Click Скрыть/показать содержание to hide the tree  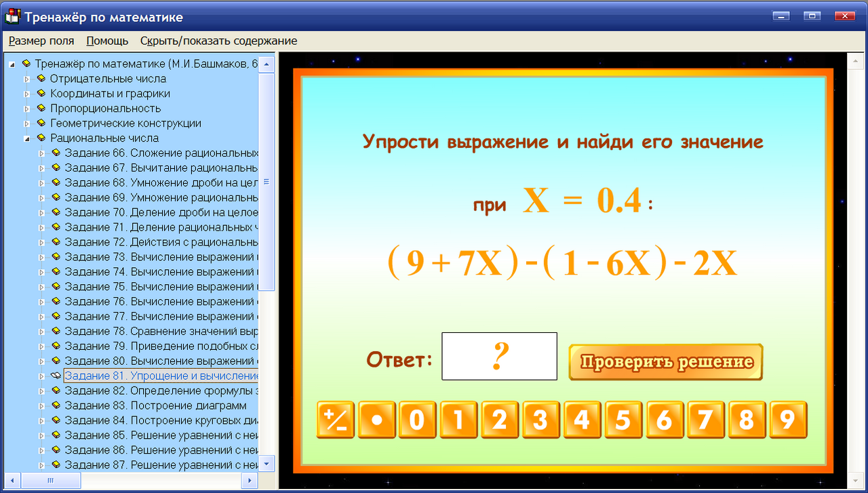coord(218,41)
